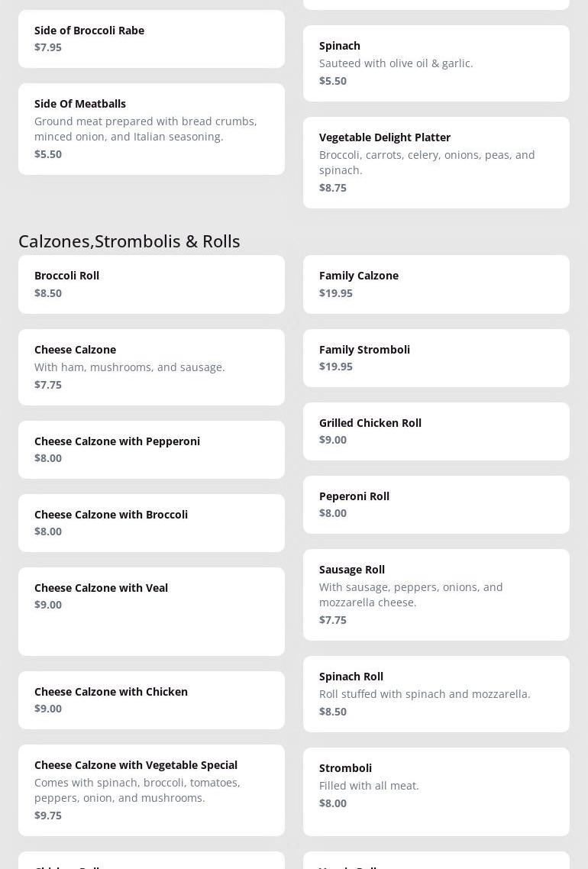Select the Family Calzone card
This screenshot has width=588, height=869.
click(x=436, y=284)
